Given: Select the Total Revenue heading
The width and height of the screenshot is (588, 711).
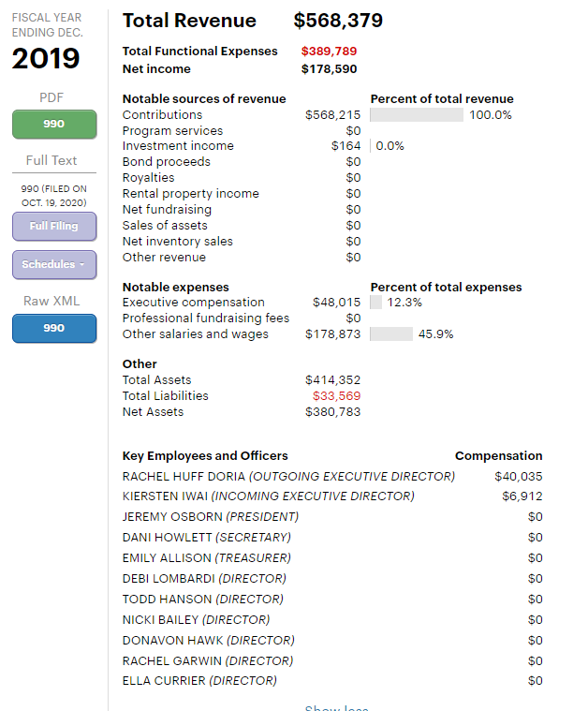Looking at the screenshot, I should coord(189,21).
